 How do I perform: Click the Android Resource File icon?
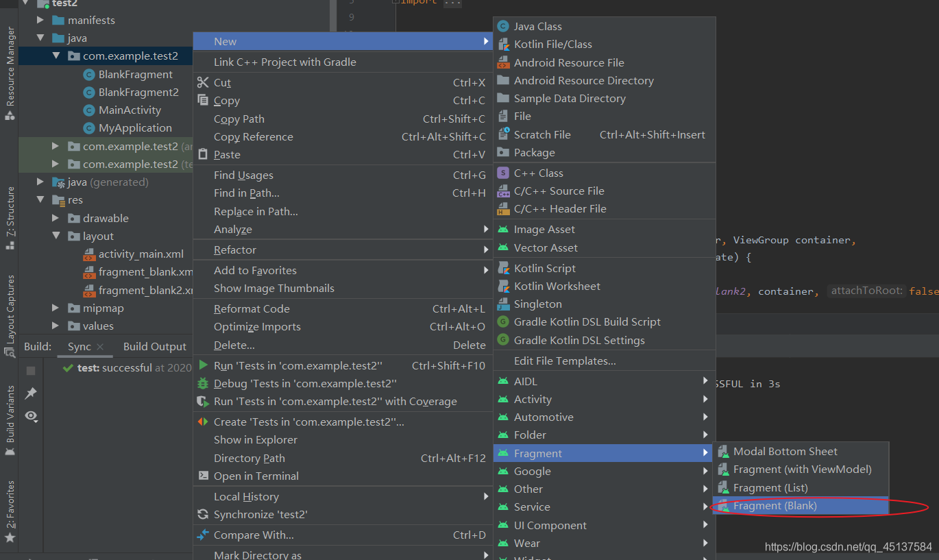click(503, 62)
